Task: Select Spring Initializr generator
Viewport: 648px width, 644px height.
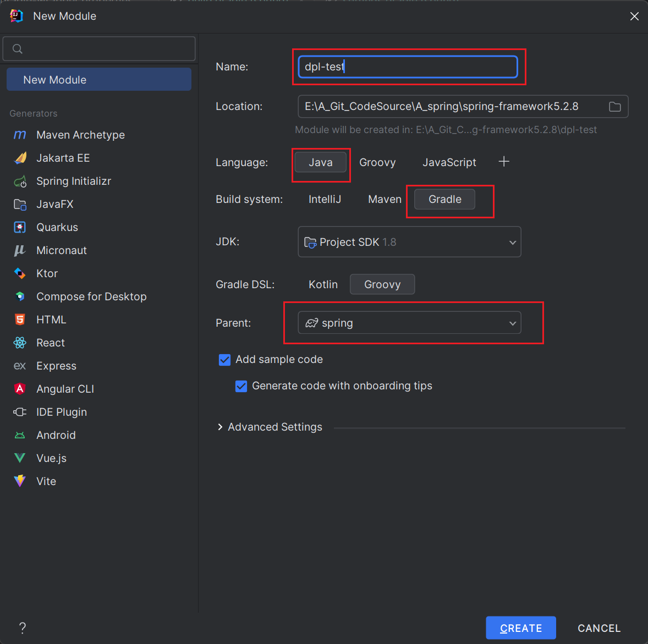Action: [x=74, y=181]
